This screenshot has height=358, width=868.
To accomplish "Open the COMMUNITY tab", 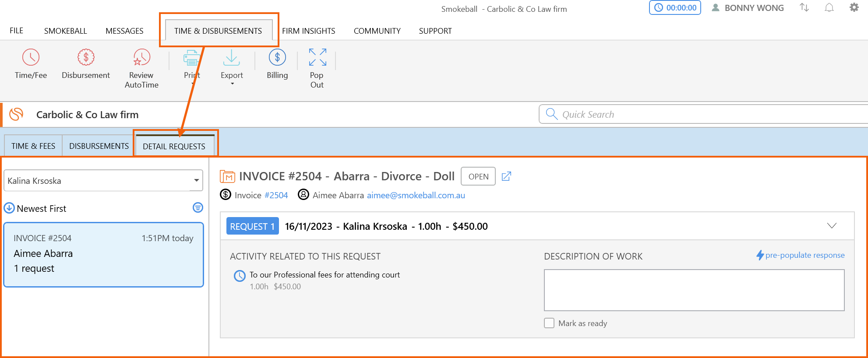I will point(377,31).
